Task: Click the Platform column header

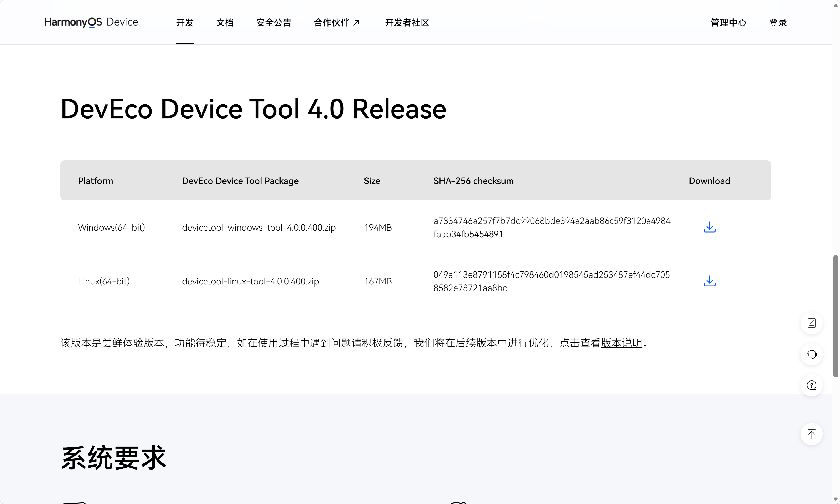Action: (96, 181)
